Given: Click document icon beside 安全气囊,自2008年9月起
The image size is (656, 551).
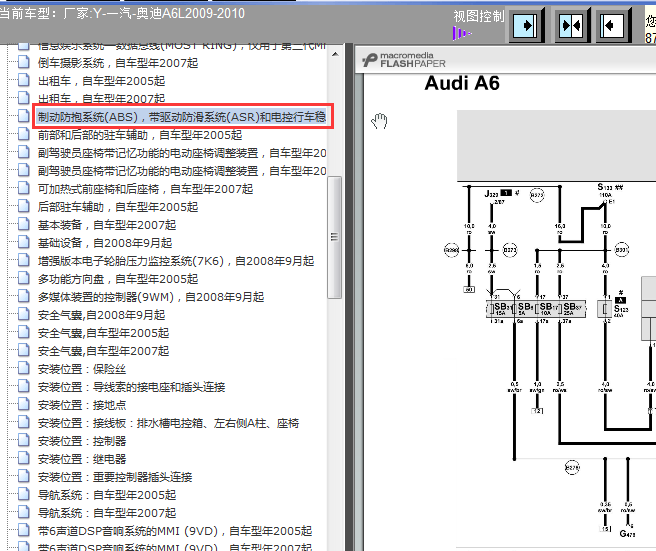Looking at the screenshot, I should (x=24, y=314).
